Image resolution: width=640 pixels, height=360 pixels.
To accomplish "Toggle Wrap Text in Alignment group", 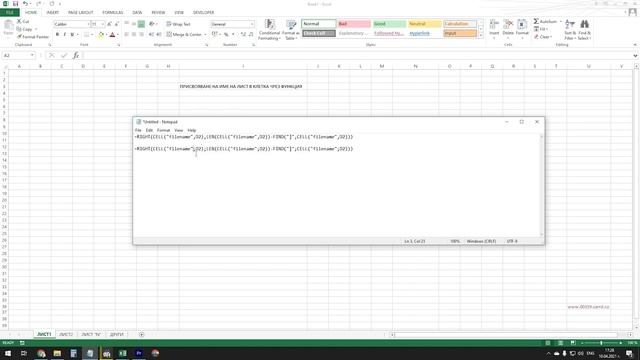I will coord(178,24).
